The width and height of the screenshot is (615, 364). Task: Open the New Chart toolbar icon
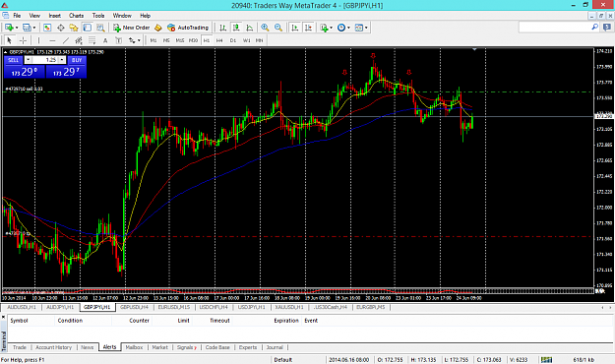[x=9, y=28]
